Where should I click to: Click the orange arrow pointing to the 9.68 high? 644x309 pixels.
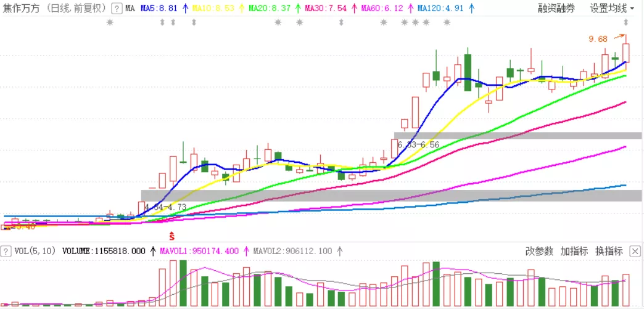(x=619, y=38)
